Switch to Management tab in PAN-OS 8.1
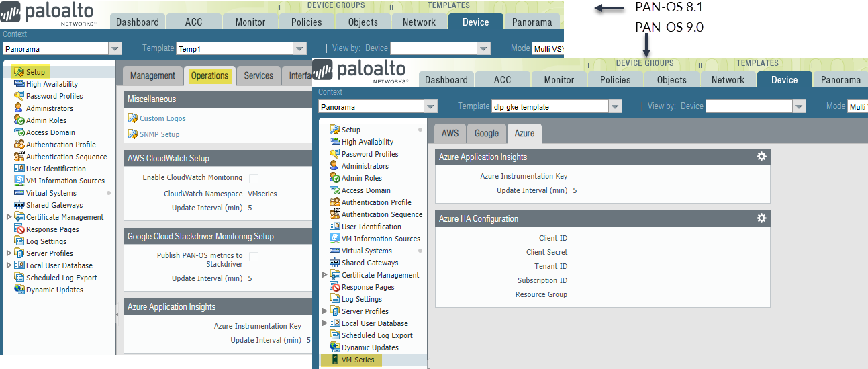 [x=152, y=75]
